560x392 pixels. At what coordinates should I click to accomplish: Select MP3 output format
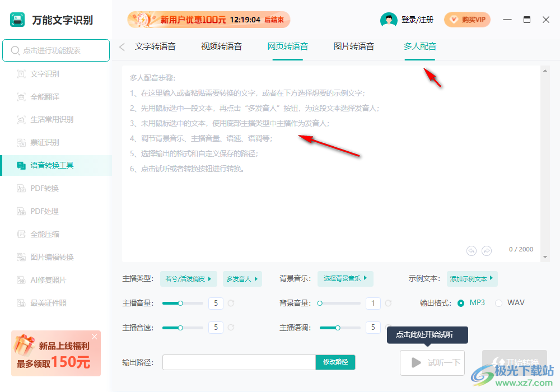(472, 303)
